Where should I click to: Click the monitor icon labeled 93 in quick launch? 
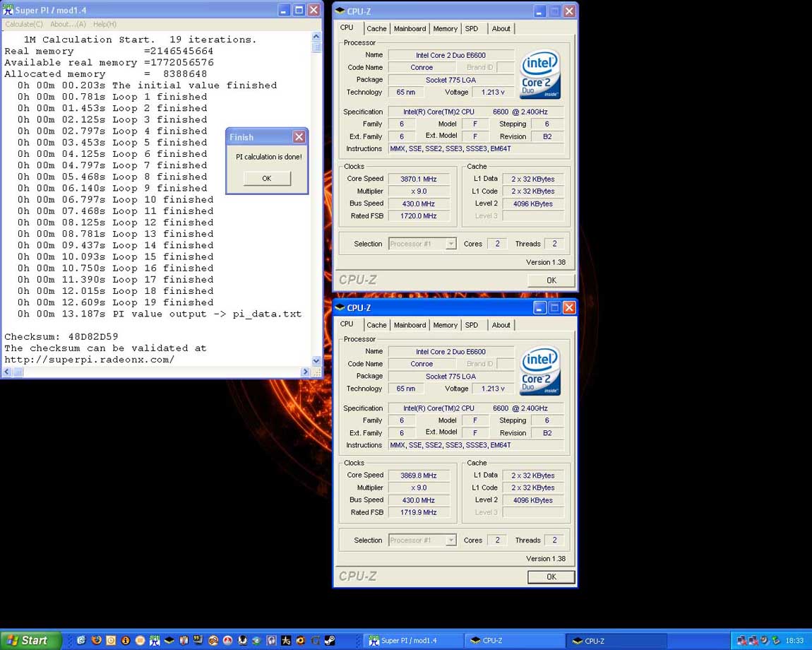[x=198, y=639]
